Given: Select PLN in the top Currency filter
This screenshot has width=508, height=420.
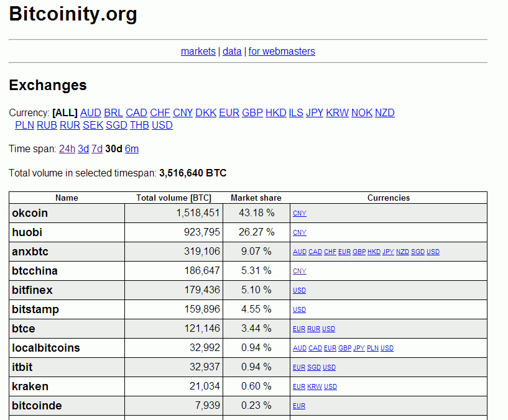Looking at the screenshot, I should point(25,125).
